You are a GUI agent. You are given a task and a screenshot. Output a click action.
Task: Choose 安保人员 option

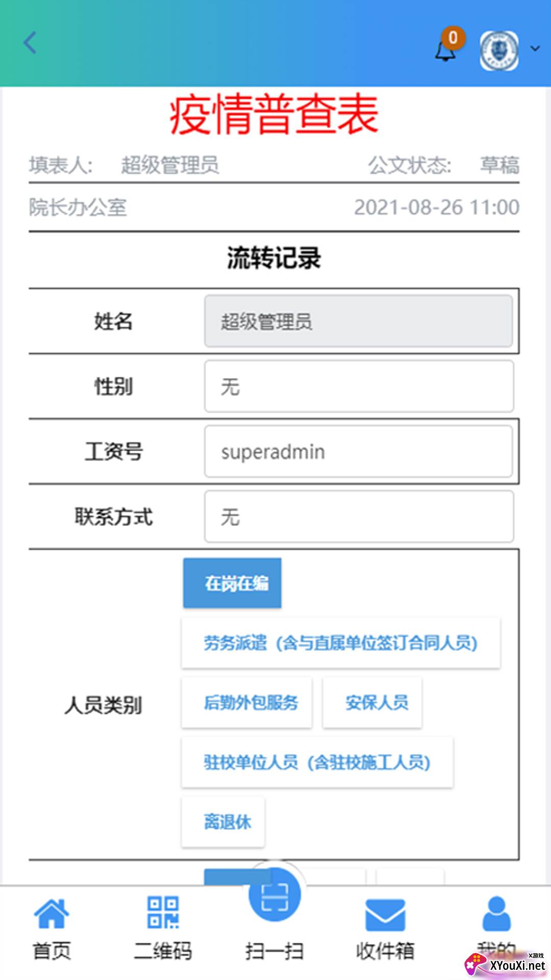tap(372, 702)
